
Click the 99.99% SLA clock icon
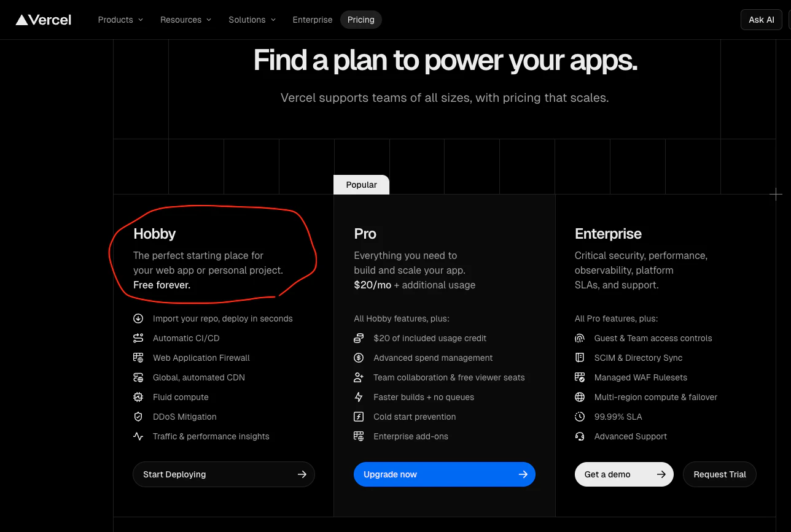pos(580,417)
